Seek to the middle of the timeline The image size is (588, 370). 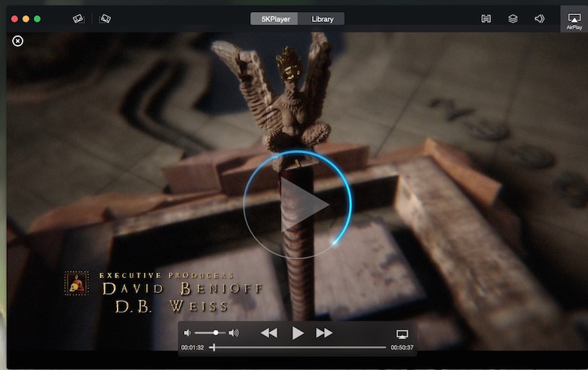click(298, 347)
